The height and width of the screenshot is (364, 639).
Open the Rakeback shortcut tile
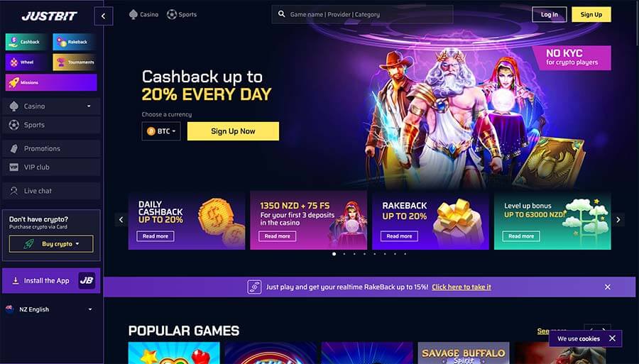[74, 42]
